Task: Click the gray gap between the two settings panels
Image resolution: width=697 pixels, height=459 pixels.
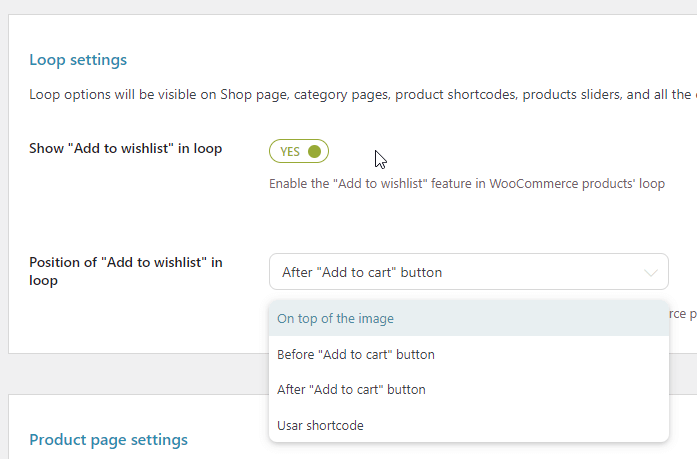Action: tap(348, 374)
